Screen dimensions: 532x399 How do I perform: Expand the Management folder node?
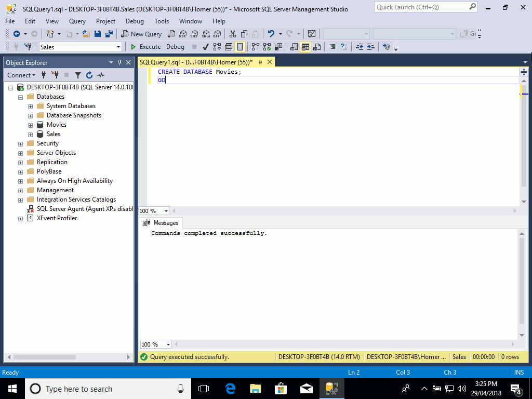[21, 191]
